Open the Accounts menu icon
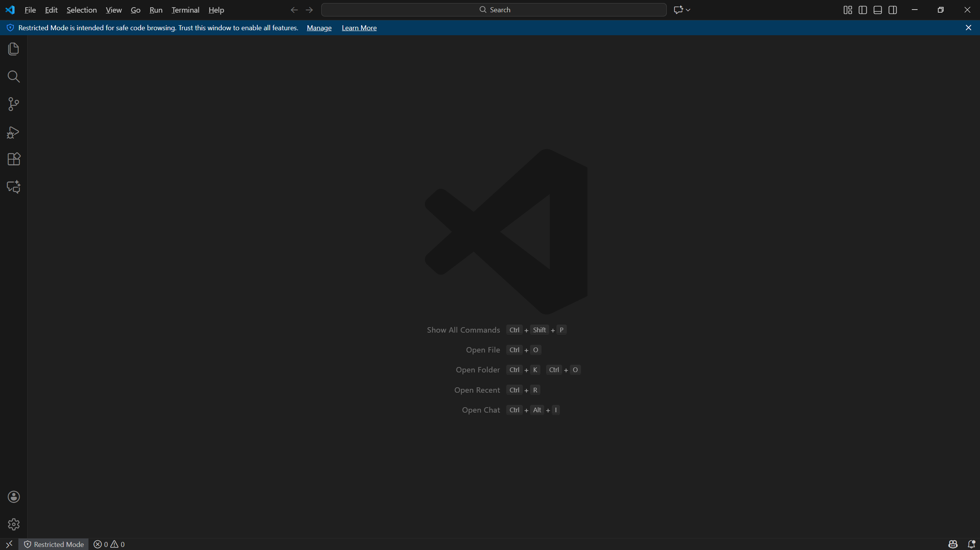 point(13,497)
